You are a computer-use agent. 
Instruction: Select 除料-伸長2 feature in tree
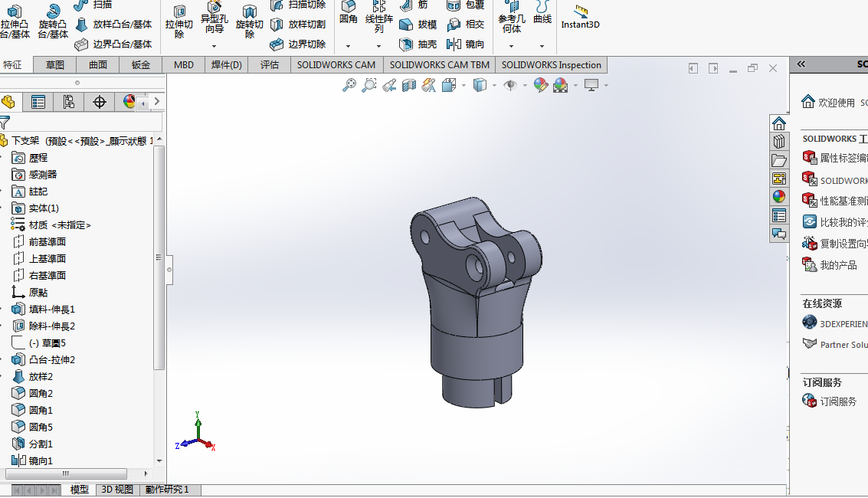point(43,326)
